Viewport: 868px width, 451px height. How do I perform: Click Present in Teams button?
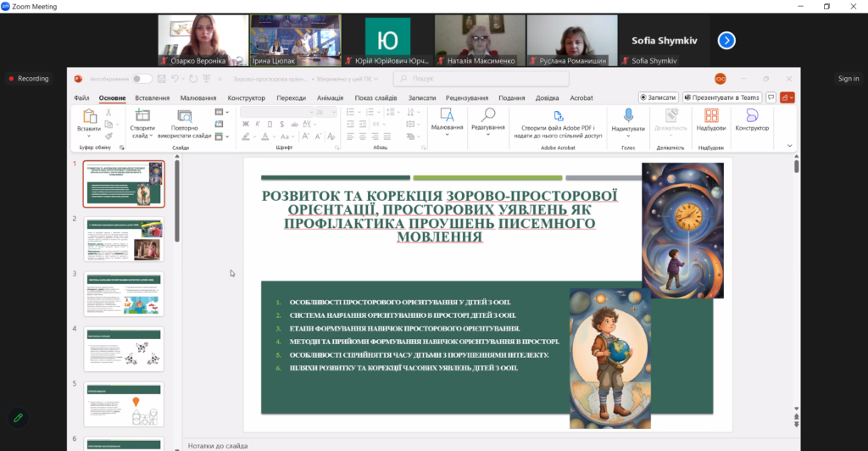coord(722,97)
